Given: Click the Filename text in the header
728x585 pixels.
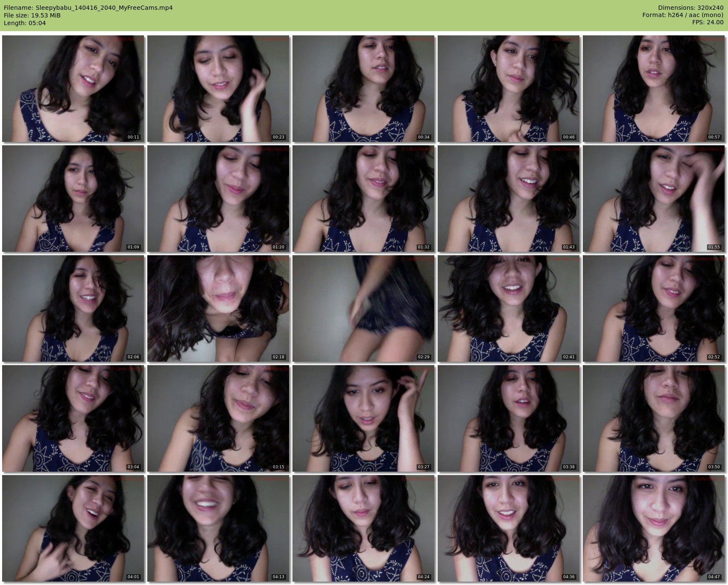Looking at the screenshot, I should 88,8.
